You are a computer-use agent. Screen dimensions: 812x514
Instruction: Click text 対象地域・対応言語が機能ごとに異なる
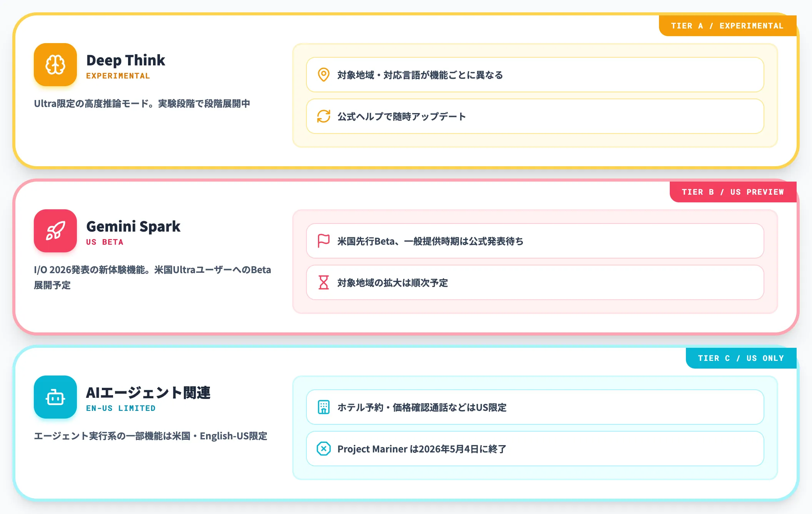420,75
